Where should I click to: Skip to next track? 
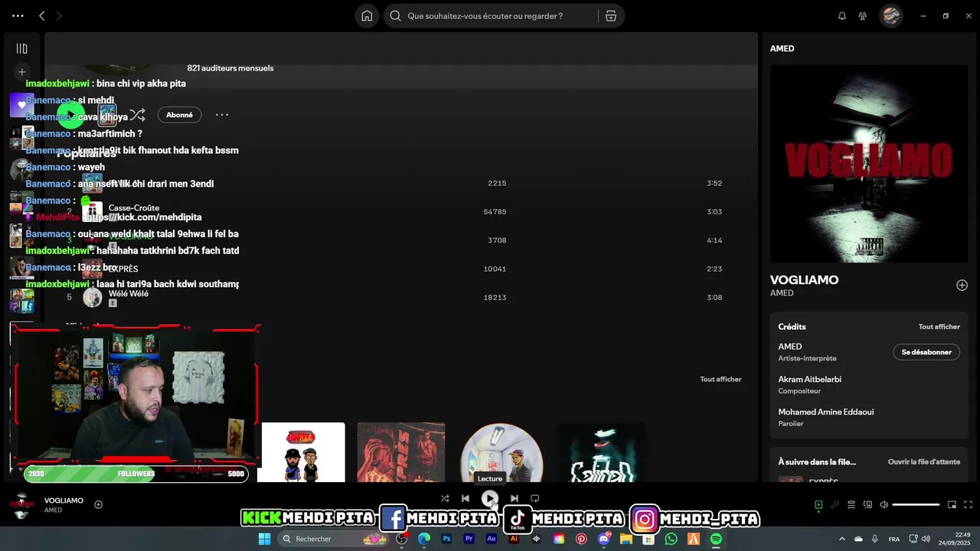514,498
